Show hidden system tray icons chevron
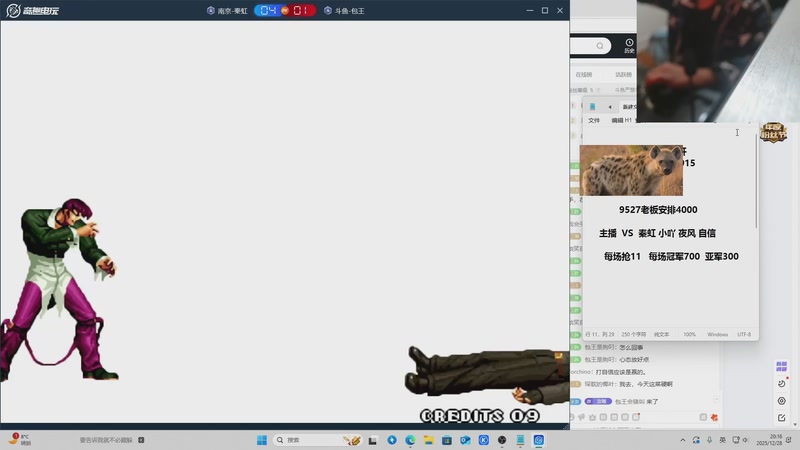Image resolution: width=800 pixels, height=450 pixels. (x=683, y=440)
